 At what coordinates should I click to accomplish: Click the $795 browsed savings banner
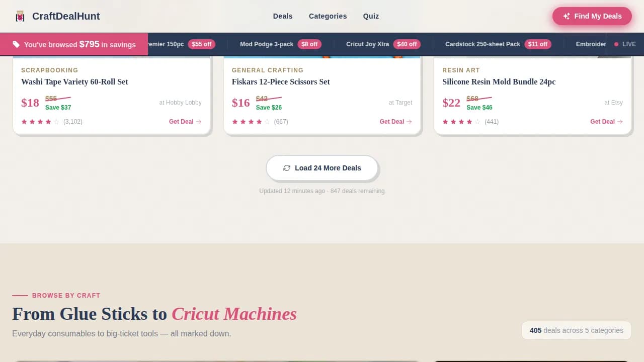[74, 44]
